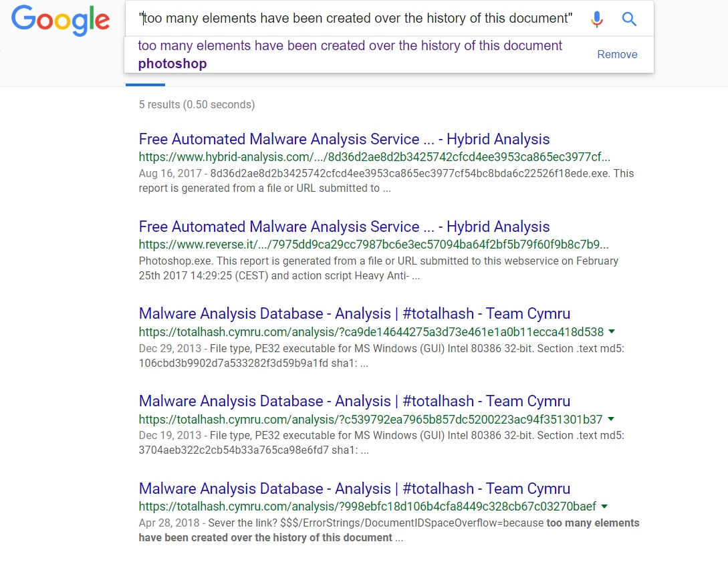Remove the photoshop suggestion from history
This screenshot has height=566, width=728.
coord(617,54)
